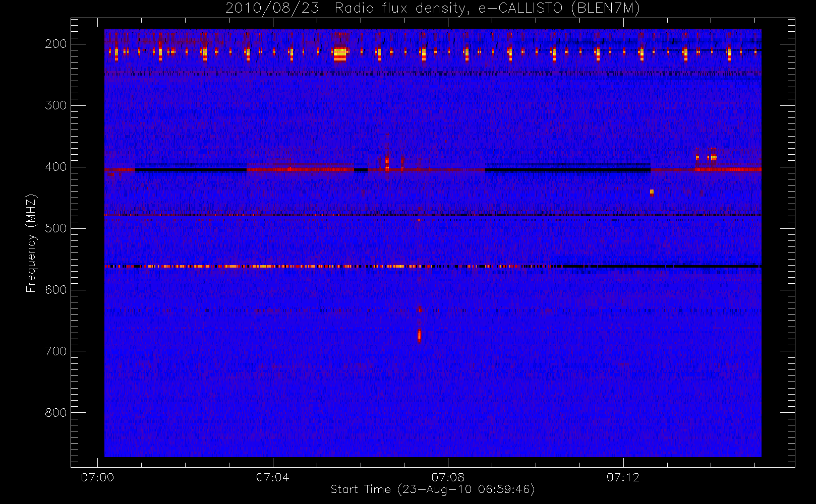
Task: Click the 800 frequency tick label
Action: [x=55, y=413]
